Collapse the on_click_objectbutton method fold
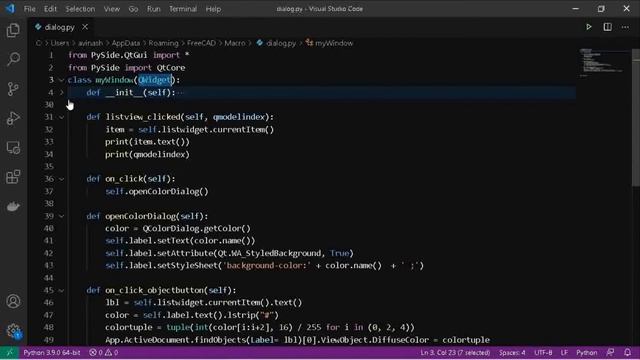 click(61, 290)
